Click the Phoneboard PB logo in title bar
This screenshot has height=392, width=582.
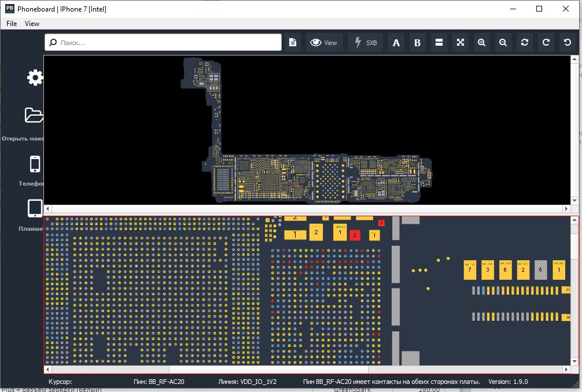(10, 9)
